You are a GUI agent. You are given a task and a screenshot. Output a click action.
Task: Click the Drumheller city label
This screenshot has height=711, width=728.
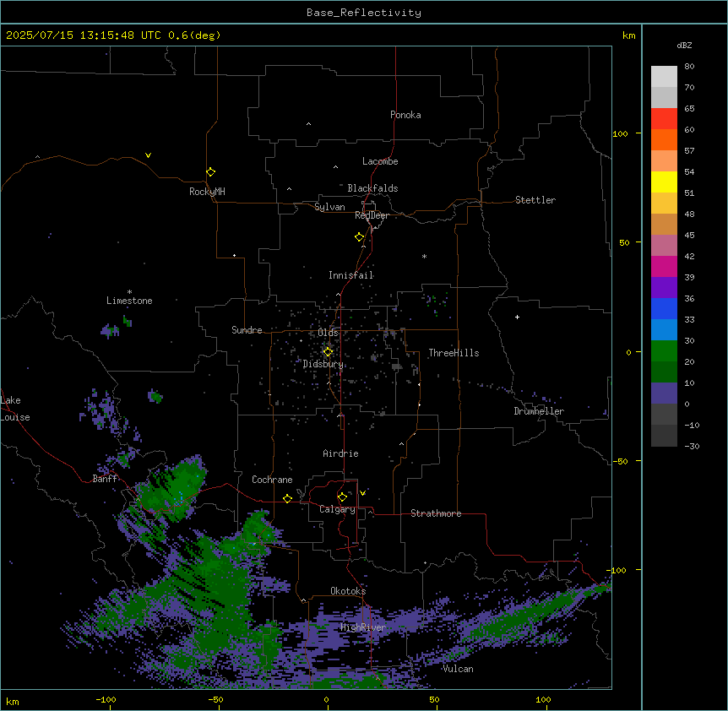[x=539, y=411]
